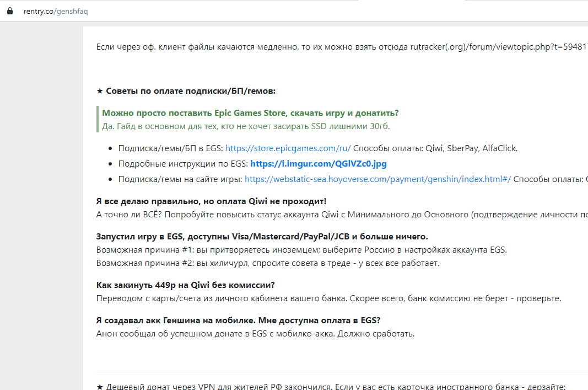
Task: Click the heading 'Запустил игру в EGS, доступны Visa/Mastercard'
Action: click(262, 237)
